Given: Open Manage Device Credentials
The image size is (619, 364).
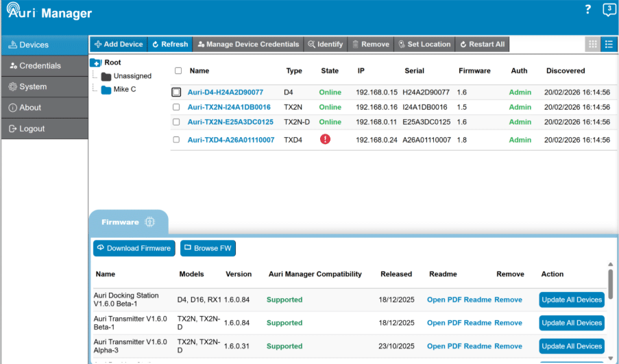Looking at the screenshot, I should coord(248,45).
